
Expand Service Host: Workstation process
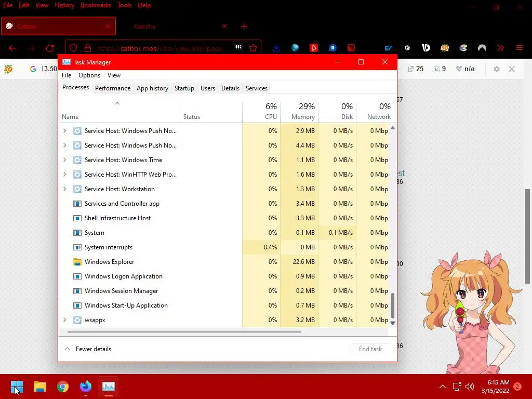point(65,189)
